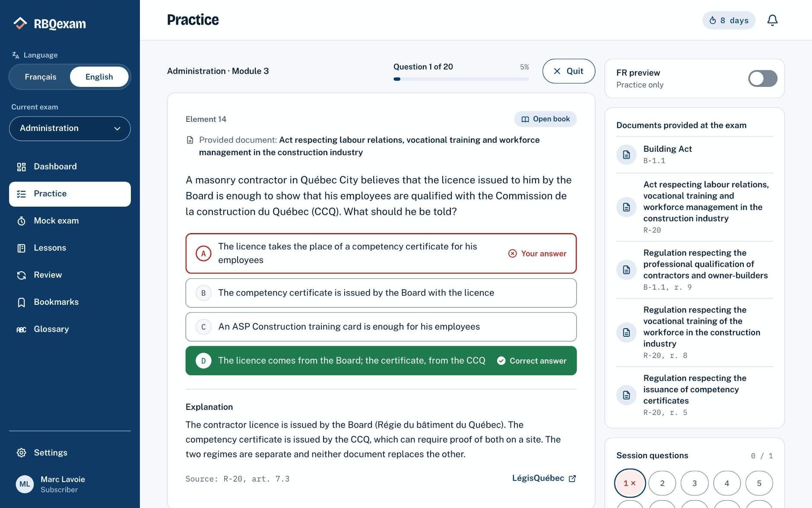
Task: Click the Review refresh icon
Action: pyautogui.click(x=21, y=275)
